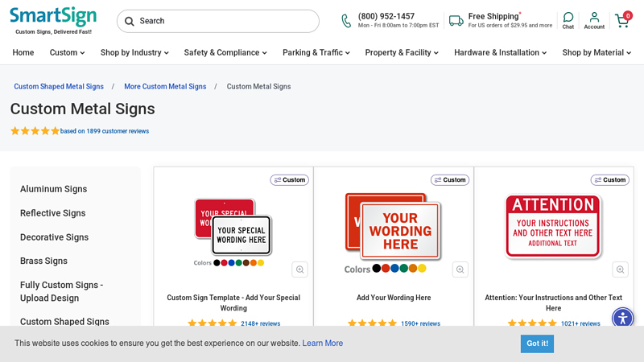Open the Chat bubble icon
This screenshot has width=644, height=362.
tap(568, 21)
